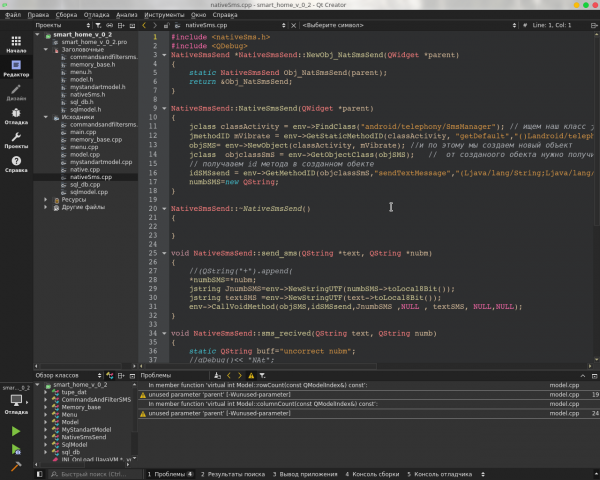This screenshot has width=600, height=480.
Task: Switch to Консоль сборки tab
Action: click(x=372, y=474)
